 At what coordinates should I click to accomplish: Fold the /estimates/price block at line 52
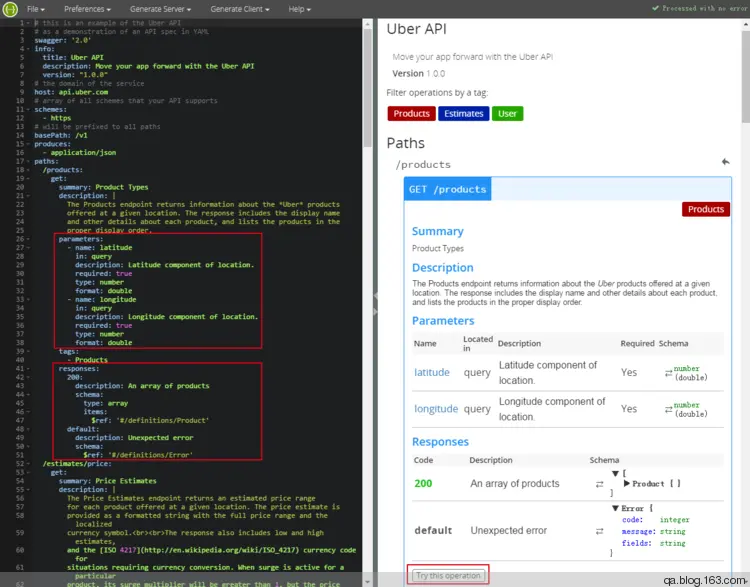point(28,464)
